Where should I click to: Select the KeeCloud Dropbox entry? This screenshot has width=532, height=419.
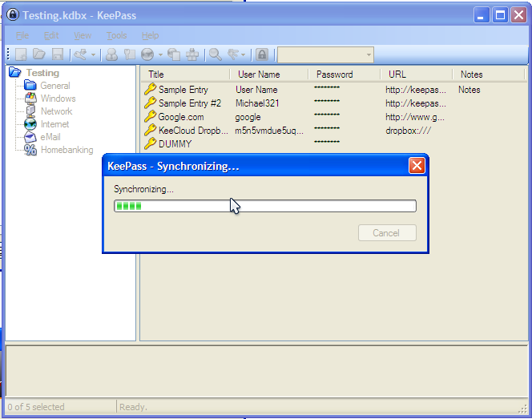click(x=193, y=131)
